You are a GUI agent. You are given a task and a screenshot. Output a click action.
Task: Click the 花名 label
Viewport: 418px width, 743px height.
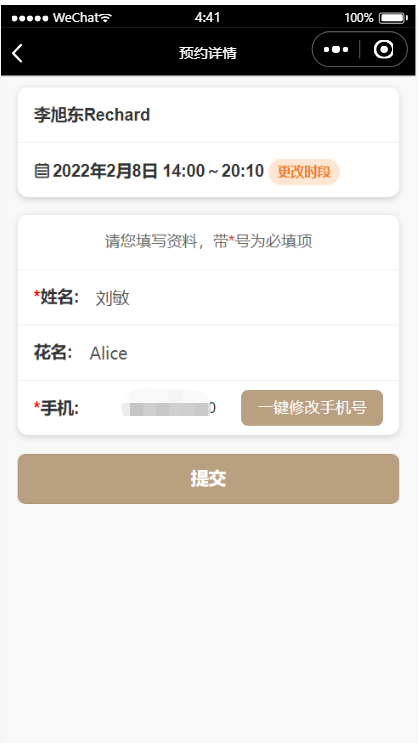53,353
